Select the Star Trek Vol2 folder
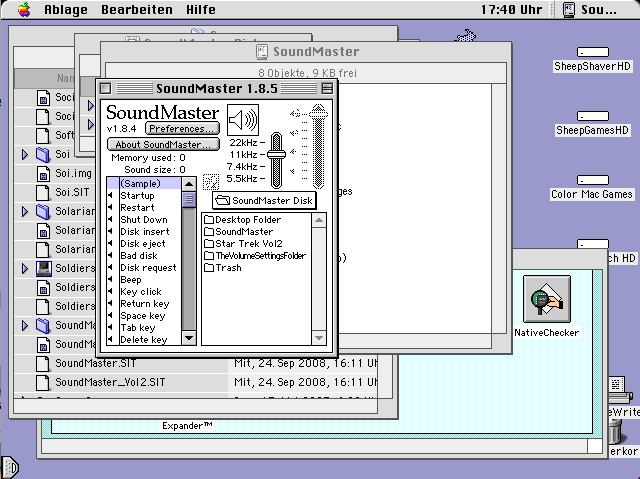 pyautogui.click(x=243, y=244)
